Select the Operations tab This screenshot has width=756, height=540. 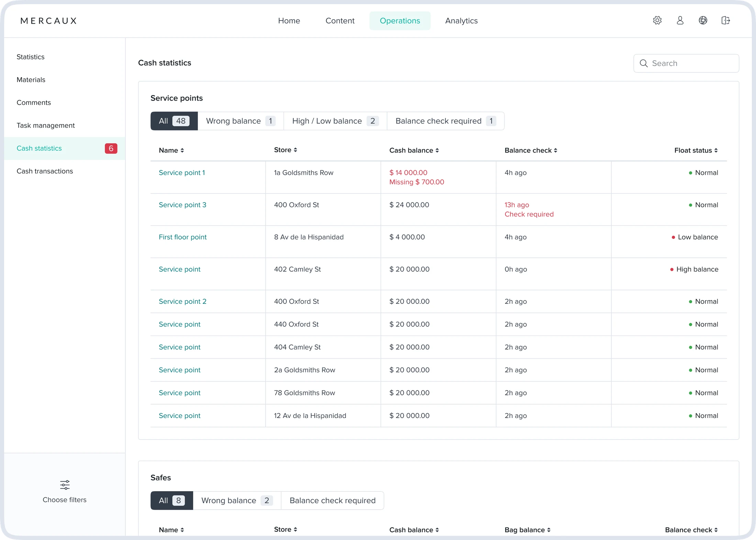pyautogui.click(x=400, y=21)
